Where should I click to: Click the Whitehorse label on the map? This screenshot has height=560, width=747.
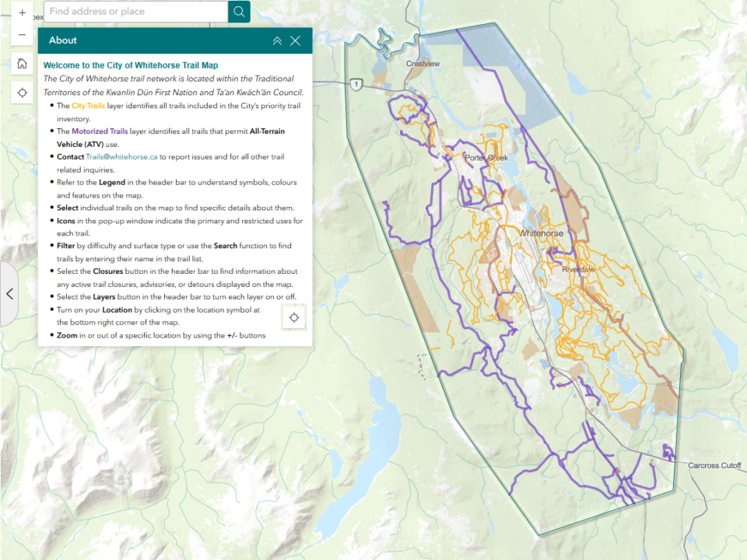(x=541, y=233)
